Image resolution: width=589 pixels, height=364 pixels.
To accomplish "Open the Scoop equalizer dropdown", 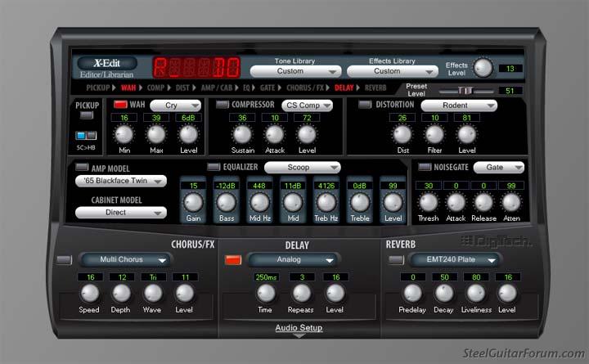I will (303, 167).
